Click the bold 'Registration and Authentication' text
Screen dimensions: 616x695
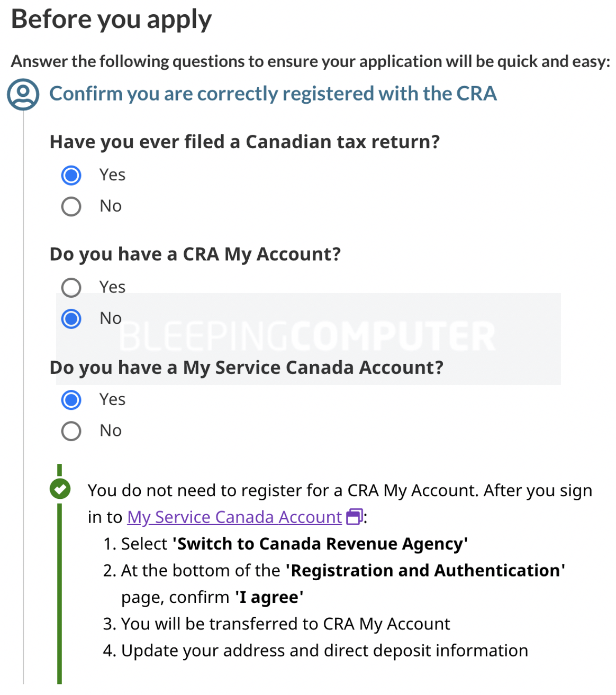425,571
